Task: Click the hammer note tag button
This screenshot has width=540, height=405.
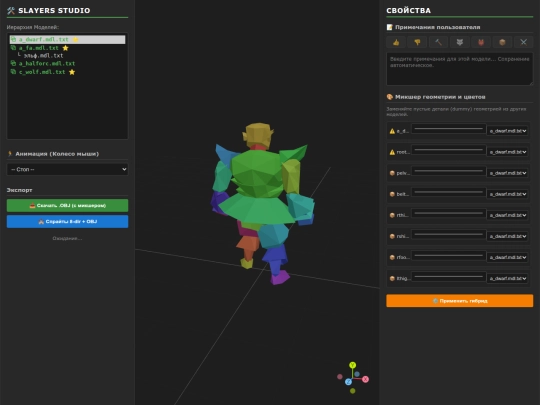Action: (438, 42)
